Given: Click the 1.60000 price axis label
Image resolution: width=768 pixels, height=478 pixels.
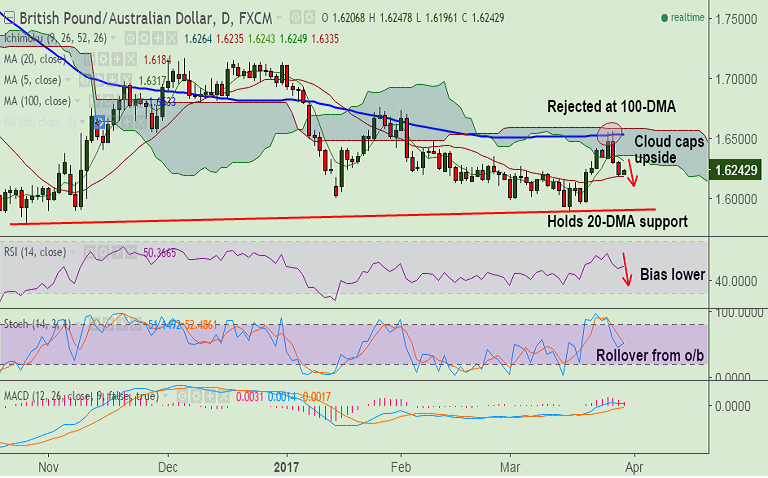Looking at the screenshot, I should point(736,199).
